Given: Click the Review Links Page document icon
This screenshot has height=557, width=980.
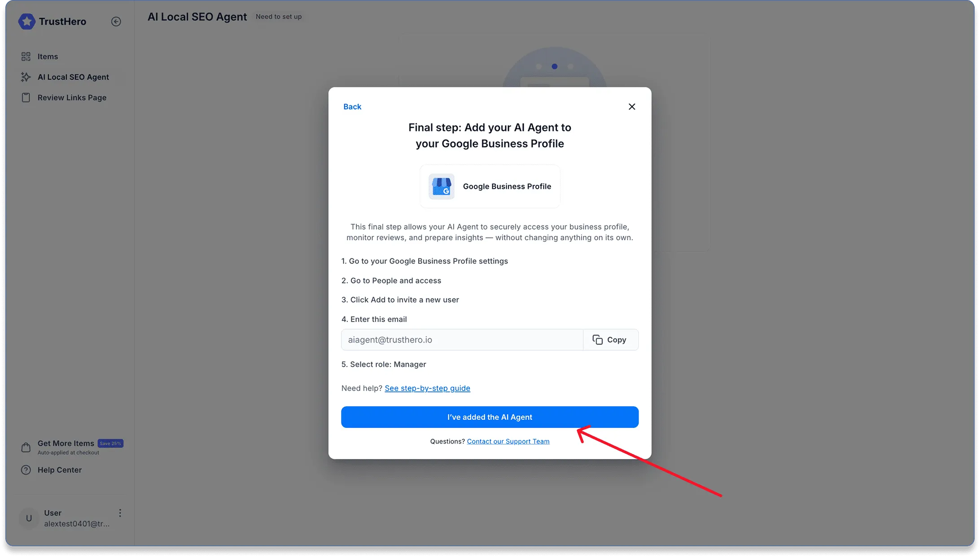Looking at the screenshot, I should click(26, 98).
